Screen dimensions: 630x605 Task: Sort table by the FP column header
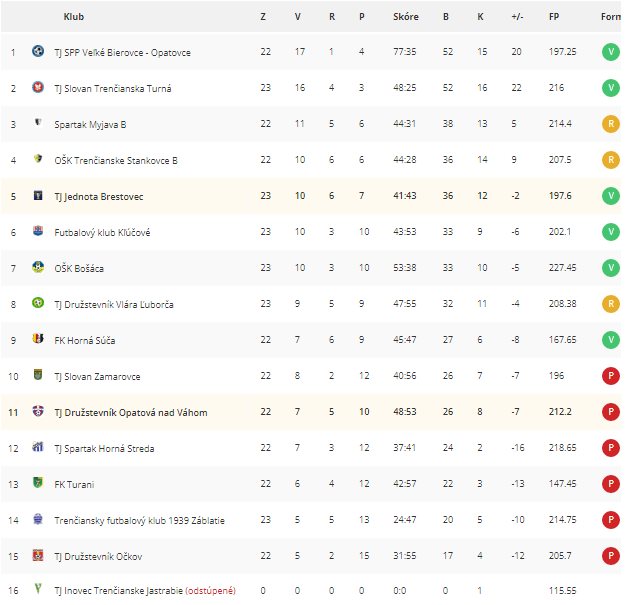point(554,17)
